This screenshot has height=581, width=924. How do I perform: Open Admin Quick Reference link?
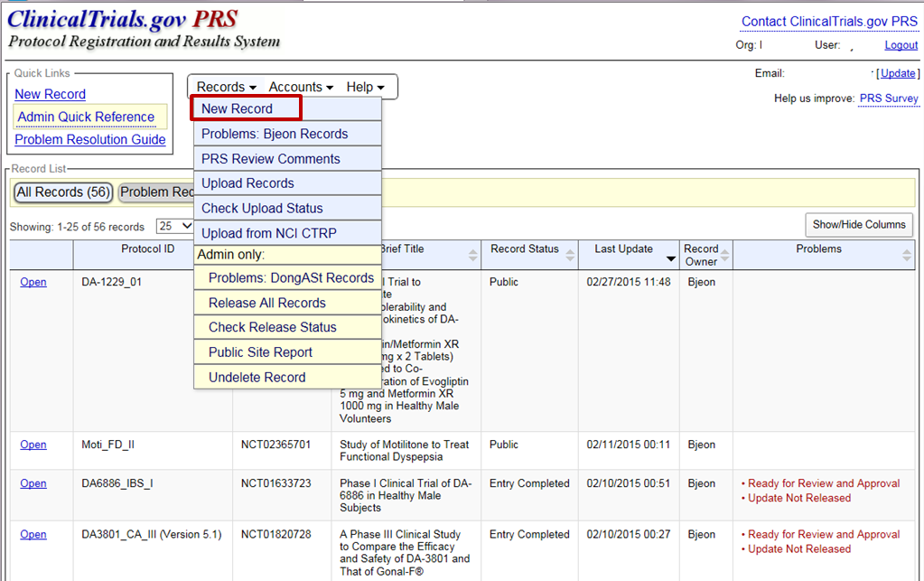coord(86,117)
